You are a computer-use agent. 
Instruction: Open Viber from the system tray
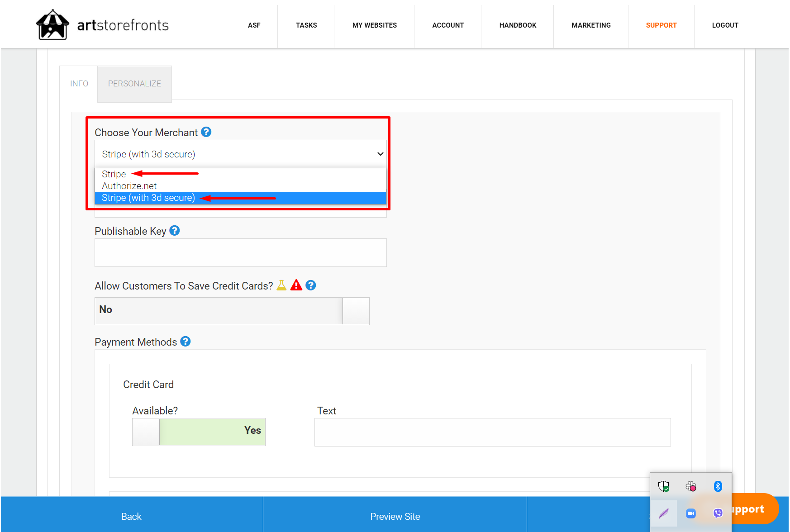718,513
